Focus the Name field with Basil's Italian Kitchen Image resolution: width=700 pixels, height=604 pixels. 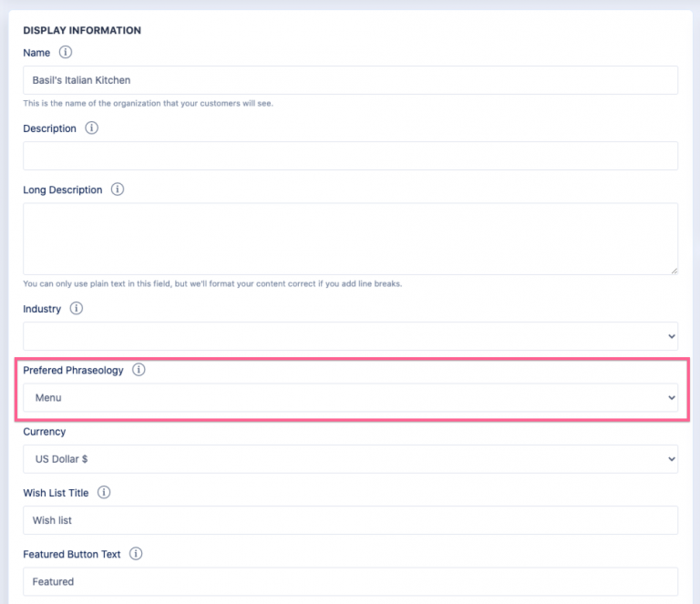(350, 80)
